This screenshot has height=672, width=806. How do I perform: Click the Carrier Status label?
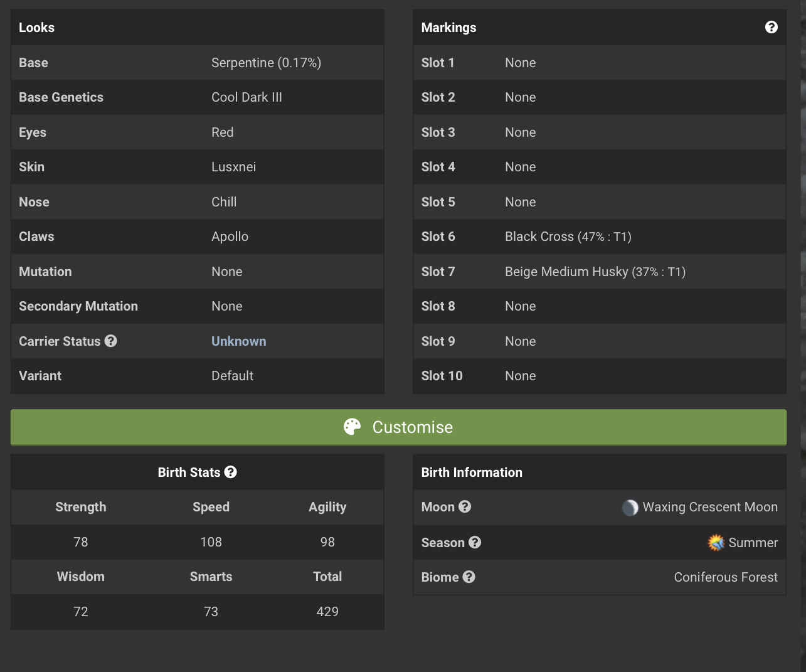(x=60, y=341)
